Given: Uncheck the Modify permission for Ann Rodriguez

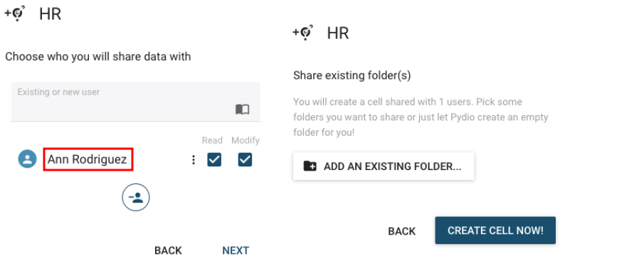Looking at the screenshot, I should point(246,160).
